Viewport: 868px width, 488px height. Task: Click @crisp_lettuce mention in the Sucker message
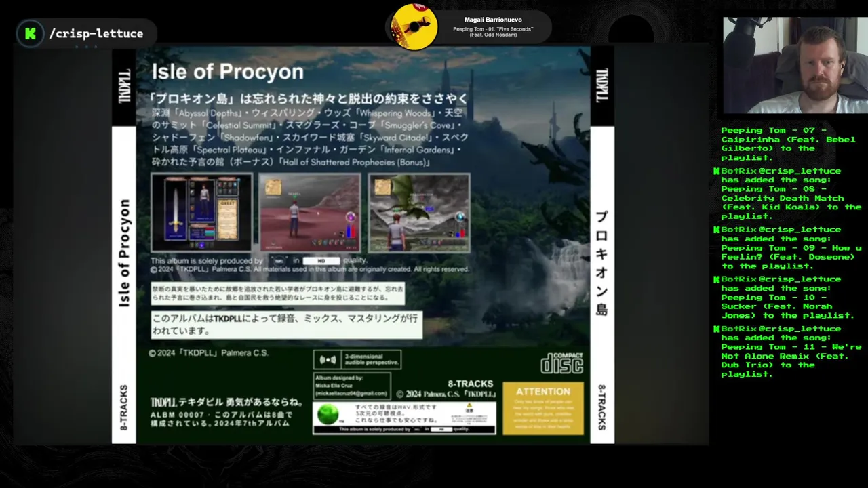pos(799,279)
